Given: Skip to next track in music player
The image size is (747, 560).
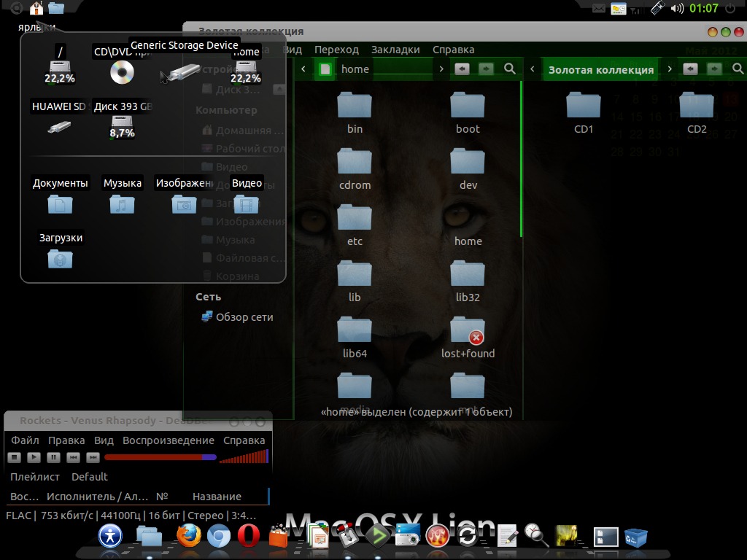Looking at the screenshot, I should 93,458.
